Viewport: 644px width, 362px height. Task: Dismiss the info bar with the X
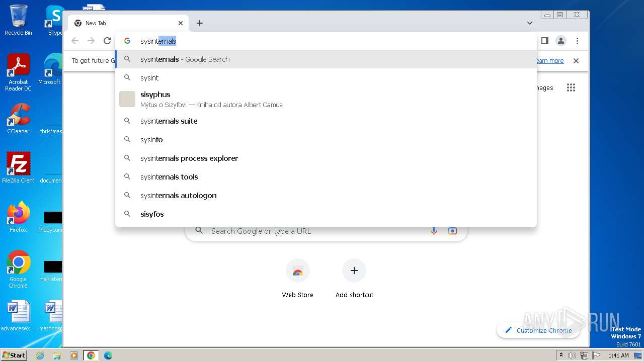[x=576, y=61]
